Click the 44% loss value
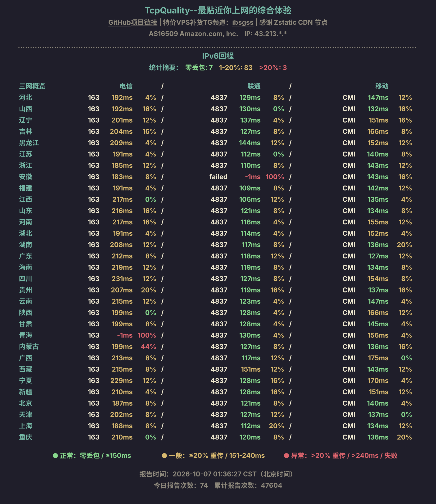The width and height of the screenshot is (436, 504). point(148,347)
